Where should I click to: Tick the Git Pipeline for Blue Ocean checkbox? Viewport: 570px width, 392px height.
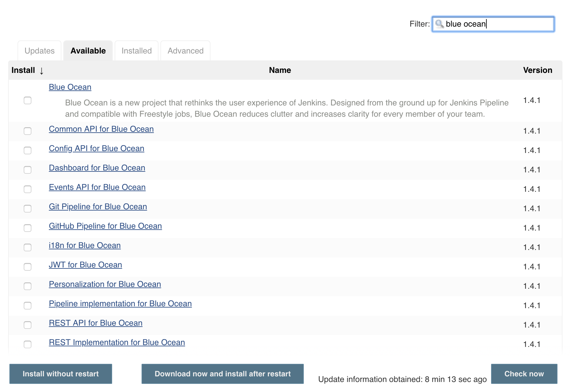pyautogui.click(x=28, y=209)
